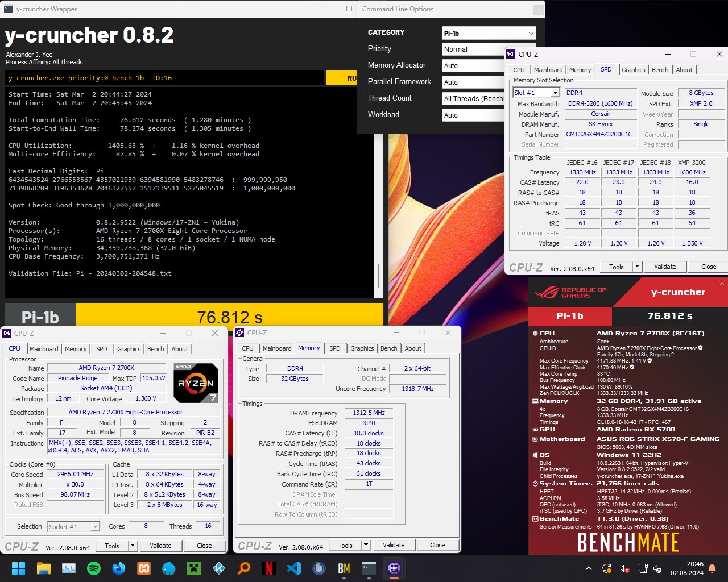Click the network tray icon
728x582 pixels.
(x=643, y=568)
